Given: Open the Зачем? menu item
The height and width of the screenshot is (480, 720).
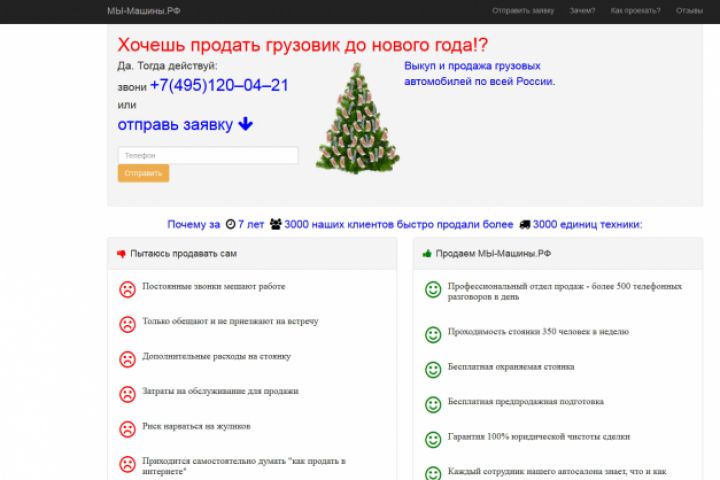Looking at the screenshot, I should tap(582, 11).
